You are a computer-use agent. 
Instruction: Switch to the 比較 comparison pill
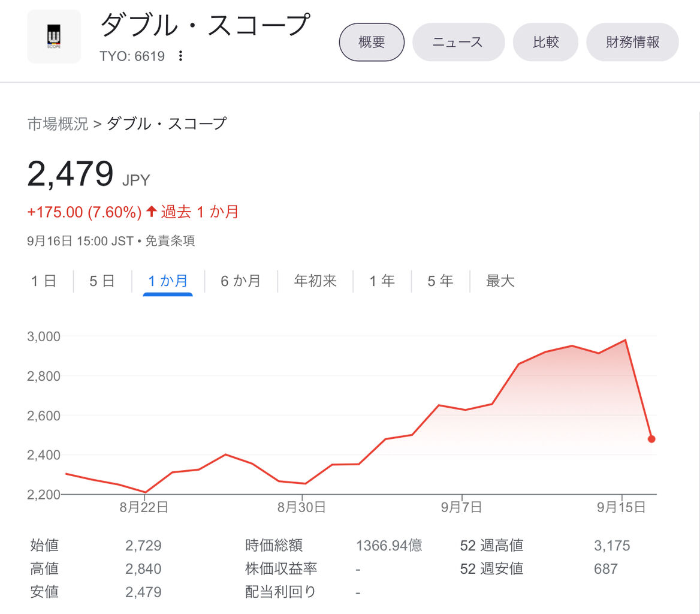pyautogui.click(x=545, y=43)
